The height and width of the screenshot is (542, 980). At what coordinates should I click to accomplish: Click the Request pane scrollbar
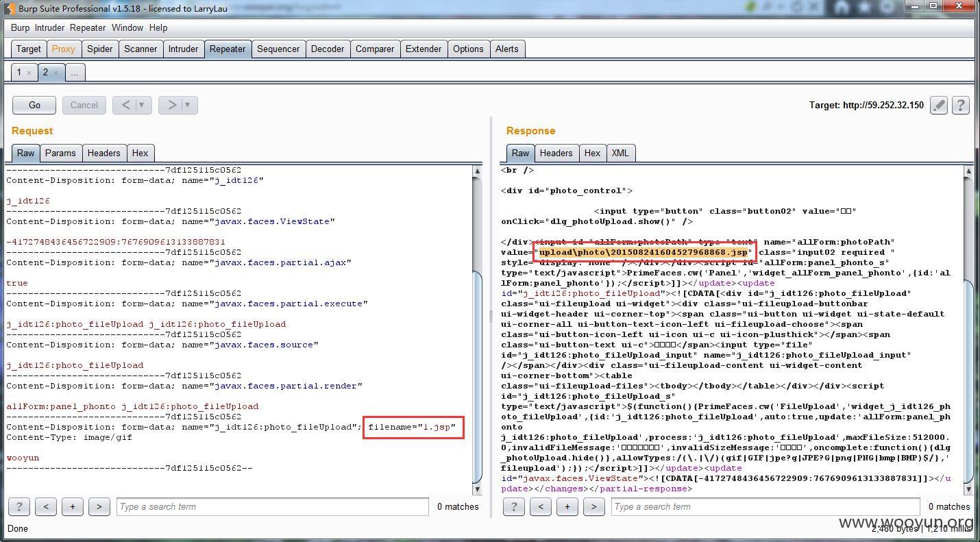coord(478,375)
